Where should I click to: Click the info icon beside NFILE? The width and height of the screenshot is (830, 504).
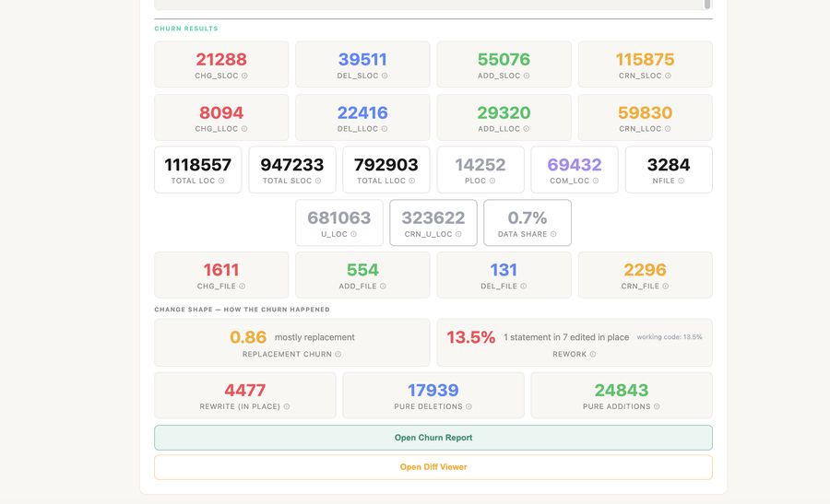(682, 181)
